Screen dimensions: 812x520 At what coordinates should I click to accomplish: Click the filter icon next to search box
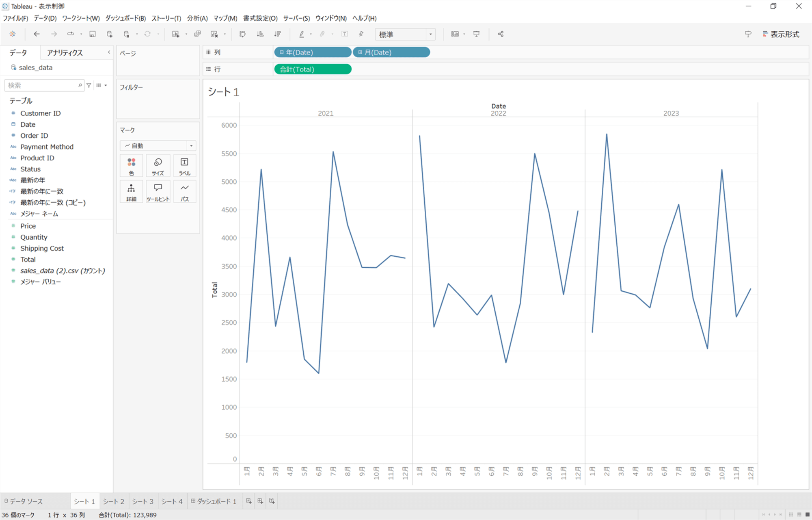pyautogui.click(x=89, y=85)
